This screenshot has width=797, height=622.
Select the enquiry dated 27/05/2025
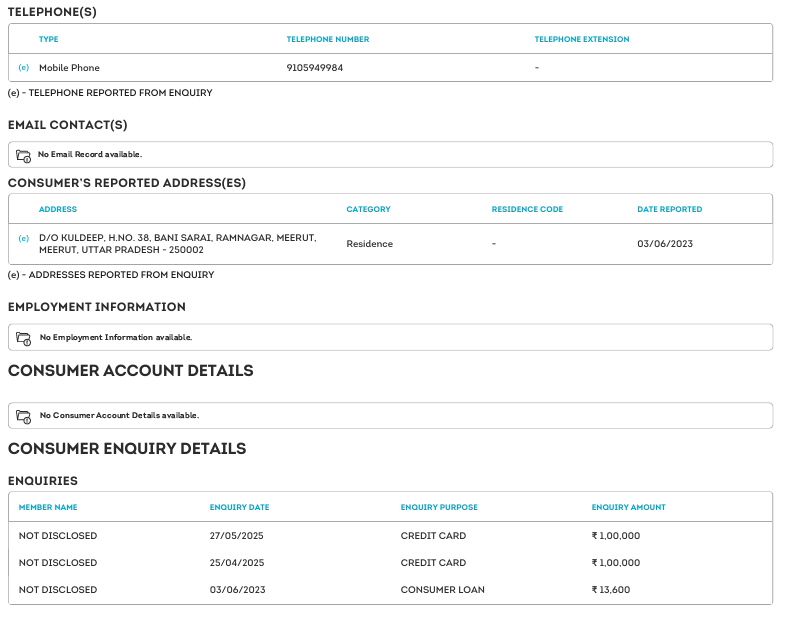pyautogui.click(x=237, y=536)
